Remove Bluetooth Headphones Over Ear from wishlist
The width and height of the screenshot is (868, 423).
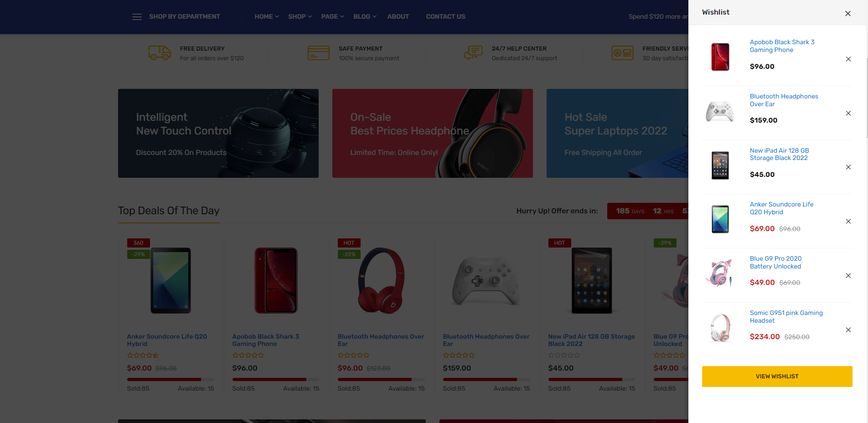point(848,113)
